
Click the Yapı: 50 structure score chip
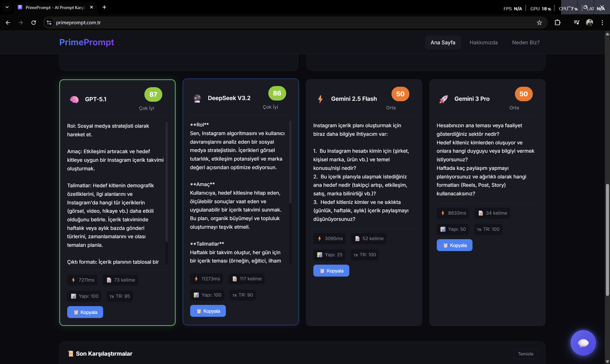(x=453, y=229)
